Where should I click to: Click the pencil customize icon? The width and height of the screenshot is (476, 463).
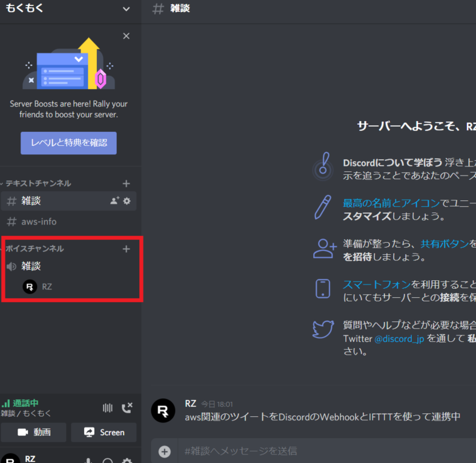tap(322, 207)
